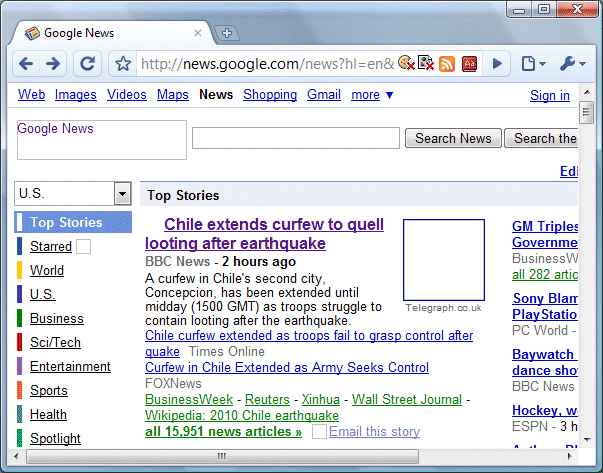Open Chile curfew extended Times Online article

pos(309,343)
